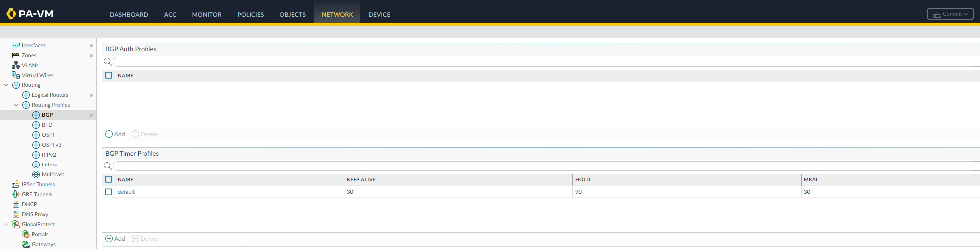Image resolution: width=980 pixels, height=249 pixels.
Task: Collapse the Routing Profiles tree node
Action: pyautogui.click(x=16, y=105)
